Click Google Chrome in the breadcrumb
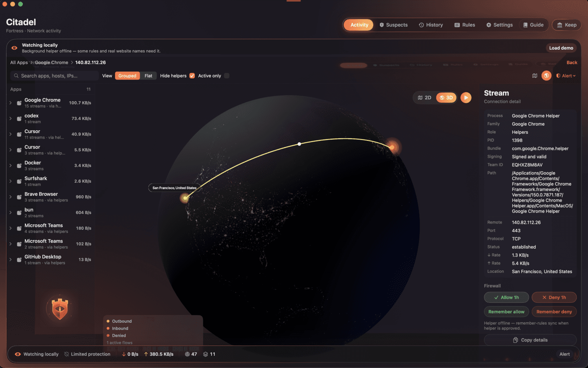 (51, 62)
